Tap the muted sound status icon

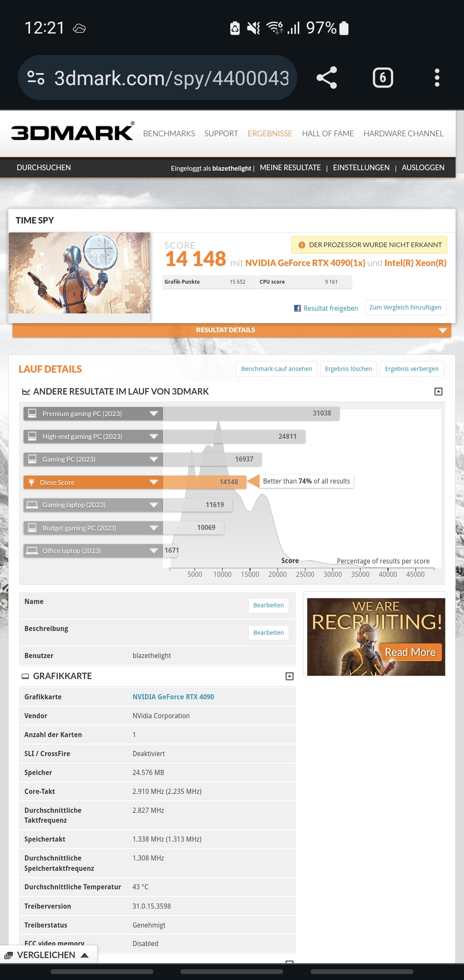click(x=253, y=28)
